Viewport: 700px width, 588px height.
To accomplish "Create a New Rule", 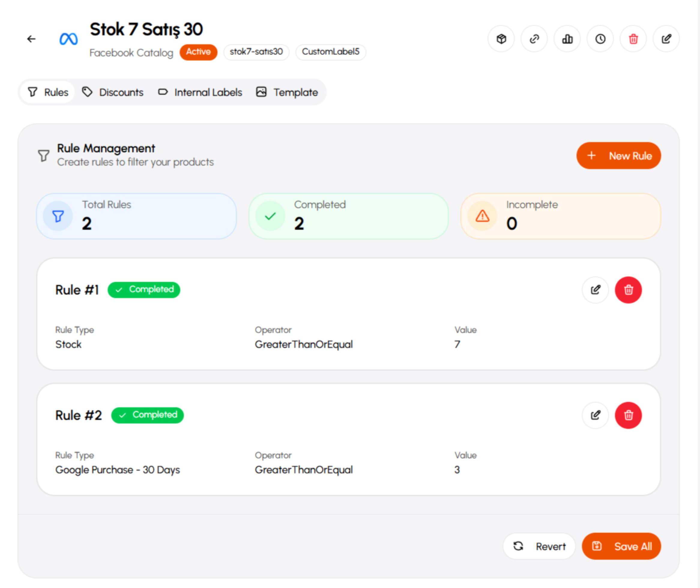I will [619, 156].
